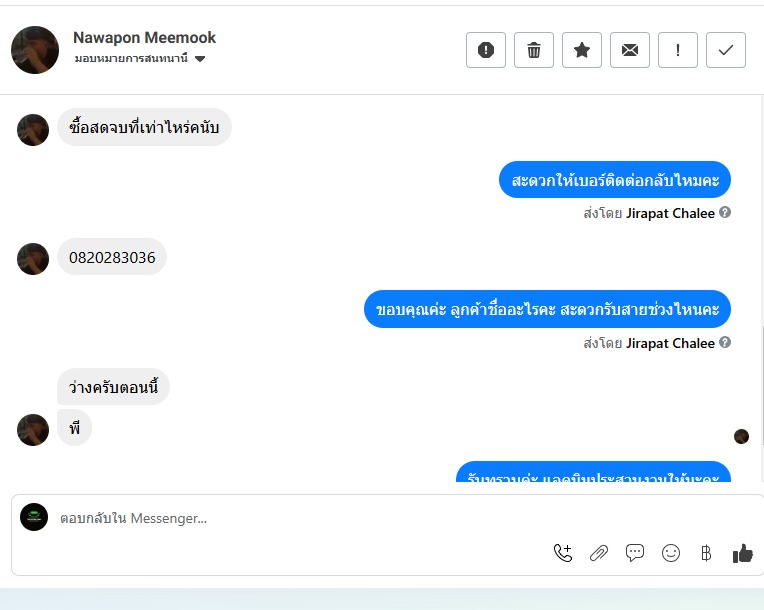Screen dimensions: 764x610
Task: Attach a file with paperclip icon
Action: [599, 553]
